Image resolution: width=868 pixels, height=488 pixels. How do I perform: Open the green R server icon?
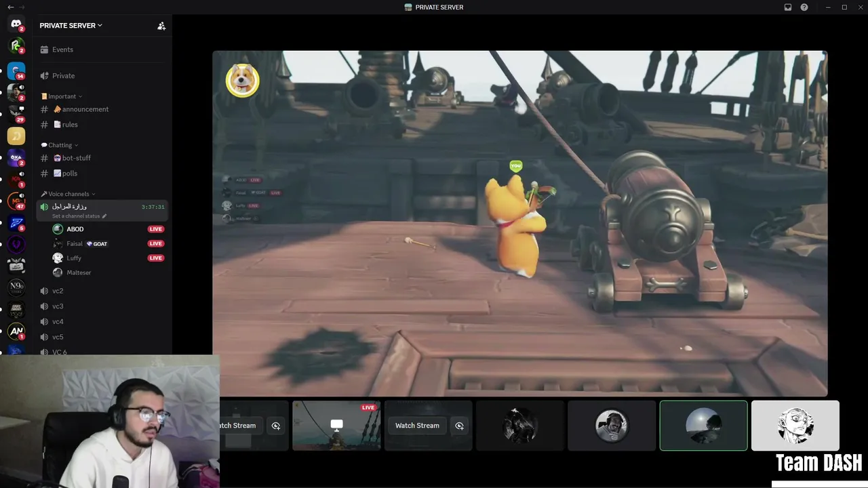[16, 45]
